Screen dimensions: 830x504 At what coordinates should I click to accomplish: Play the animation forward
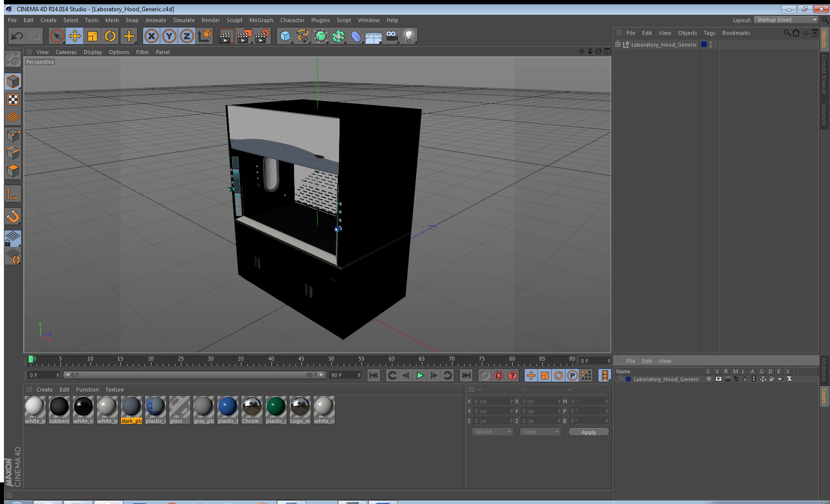420,375
